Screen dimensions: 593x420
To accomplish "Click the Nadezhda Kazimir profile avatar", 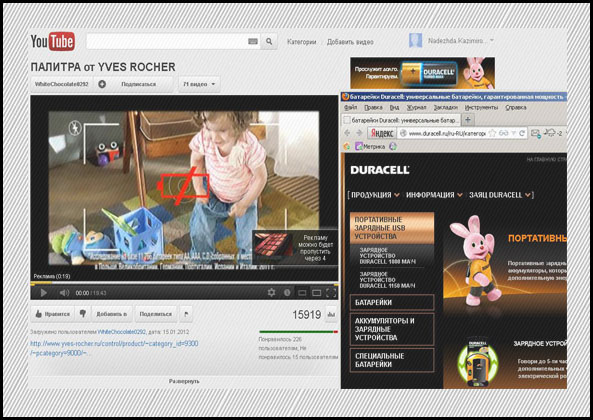I will click(415, 40).
